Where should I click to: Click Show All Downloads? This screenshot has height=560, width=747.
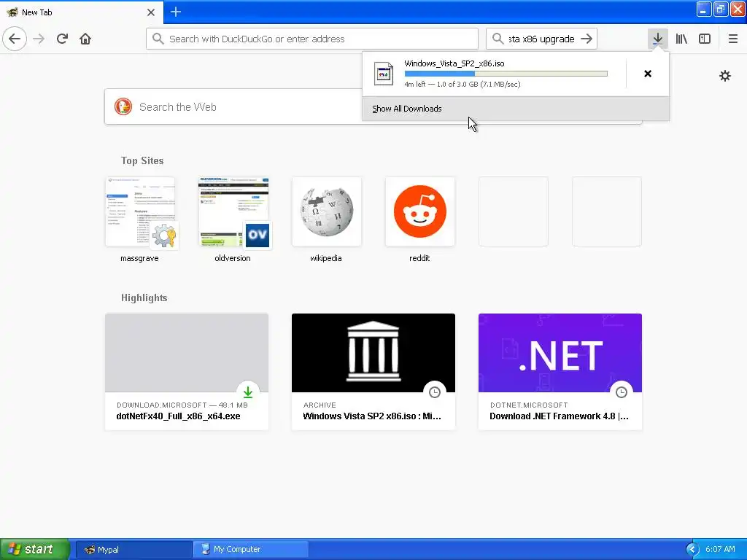tap(516, 109)
